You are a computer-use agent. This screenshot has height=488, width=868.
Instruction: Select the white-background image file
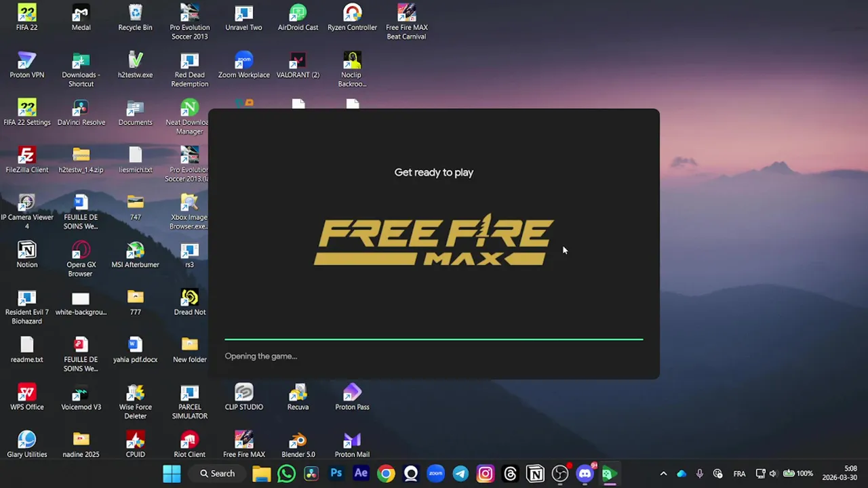pos(81,302)
